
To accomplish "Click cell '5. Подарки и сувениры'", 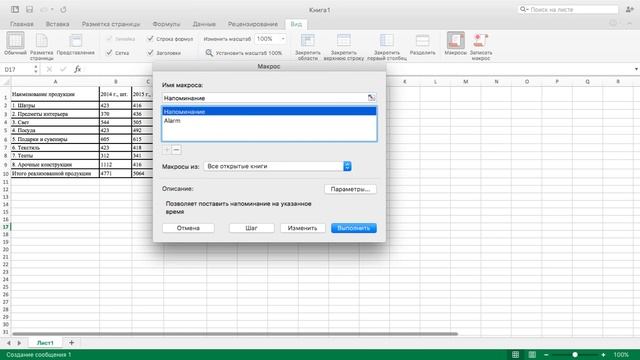I will click(55, 139).
